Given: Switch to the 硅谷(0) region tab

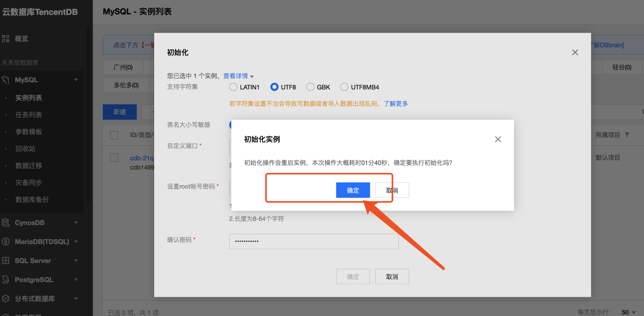Looking at the screenshot, I should (x=622, y=67).
